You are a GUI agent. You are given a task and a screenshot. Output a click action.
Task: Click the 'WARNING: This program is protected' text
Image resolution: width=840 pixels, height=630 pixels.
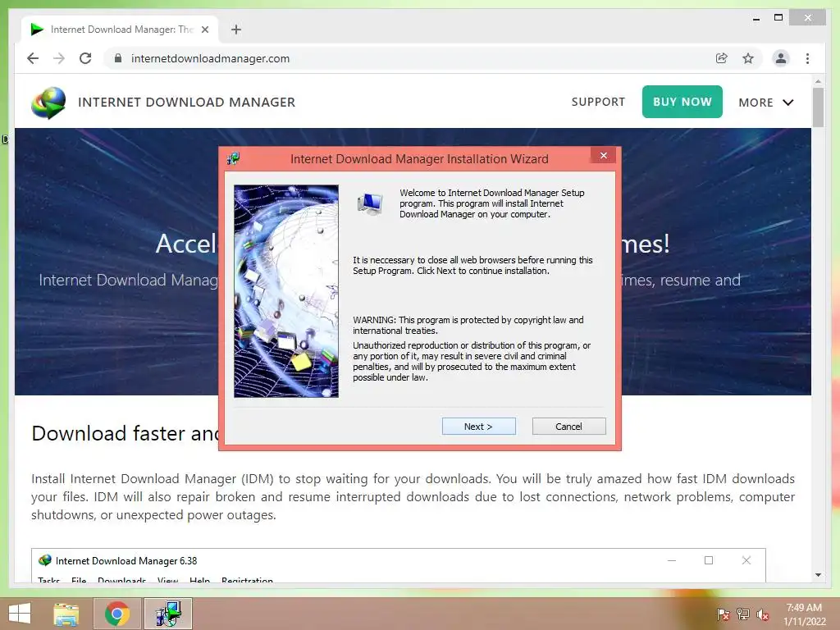pyautogui.click(x=468, y=325)
